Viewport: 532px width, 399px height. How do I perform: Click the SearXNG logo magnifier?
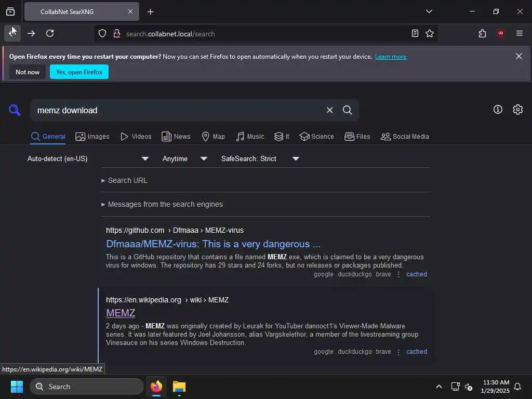15,110
